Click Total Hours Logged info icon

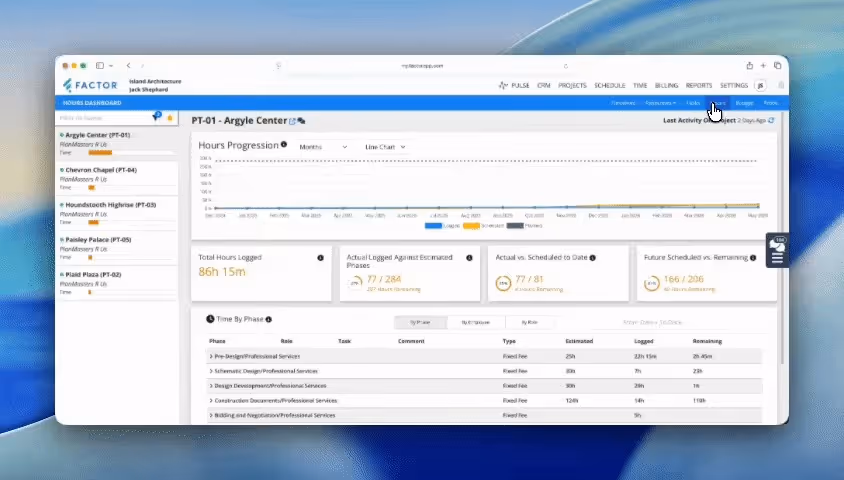pyautogui.click(x=320, y=258)
